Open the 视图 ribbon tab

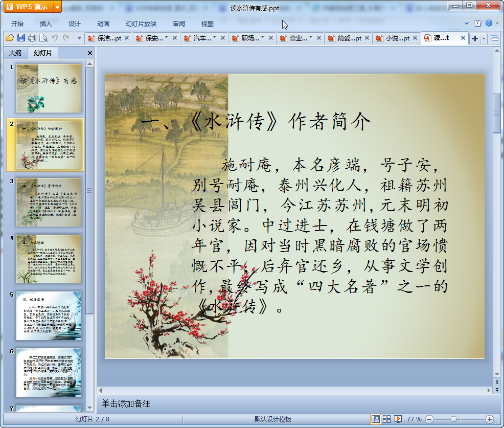(208, 24)
